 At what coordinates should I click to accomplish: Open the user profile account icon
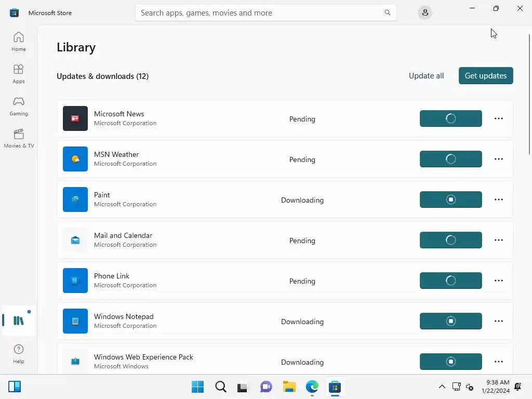[425, 13]
